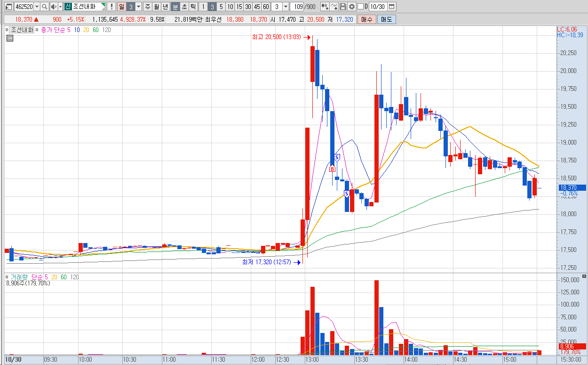Viewport: 588px width, 365px height.
Task: Choose the 30-minute interval button
Action: coord(248,7)
